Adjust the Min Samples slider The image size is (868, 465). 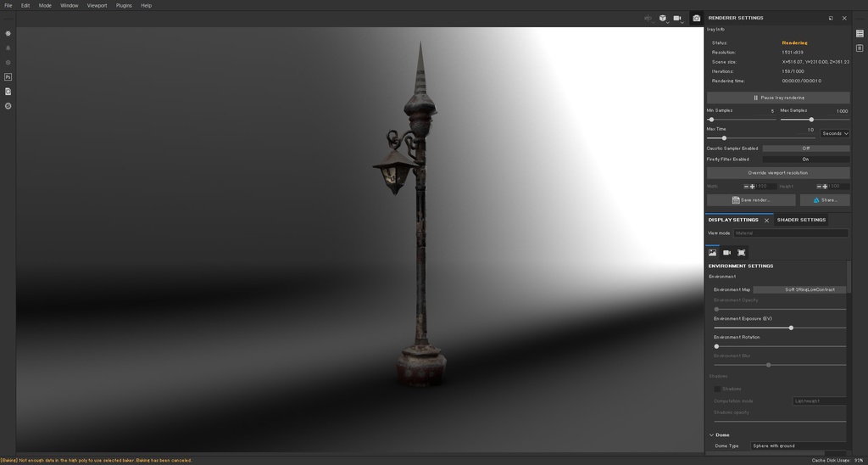[741, 120]
